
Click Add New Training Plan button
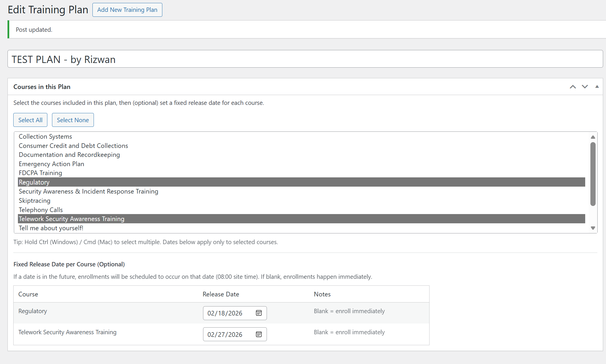click(x=127, y=10)
